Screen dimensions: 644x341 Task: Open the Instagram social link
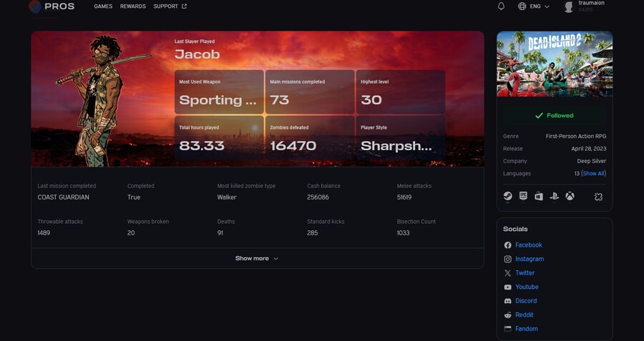(x=530, y=259)
